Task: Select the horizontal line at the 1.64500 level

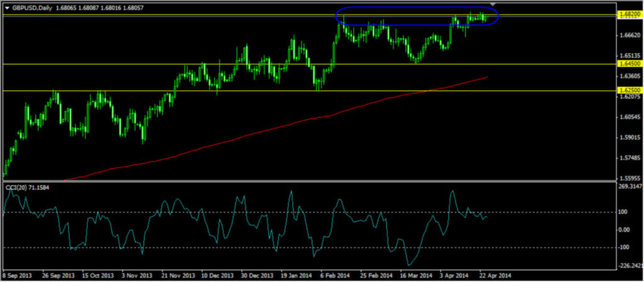Action: coord(309,64)
